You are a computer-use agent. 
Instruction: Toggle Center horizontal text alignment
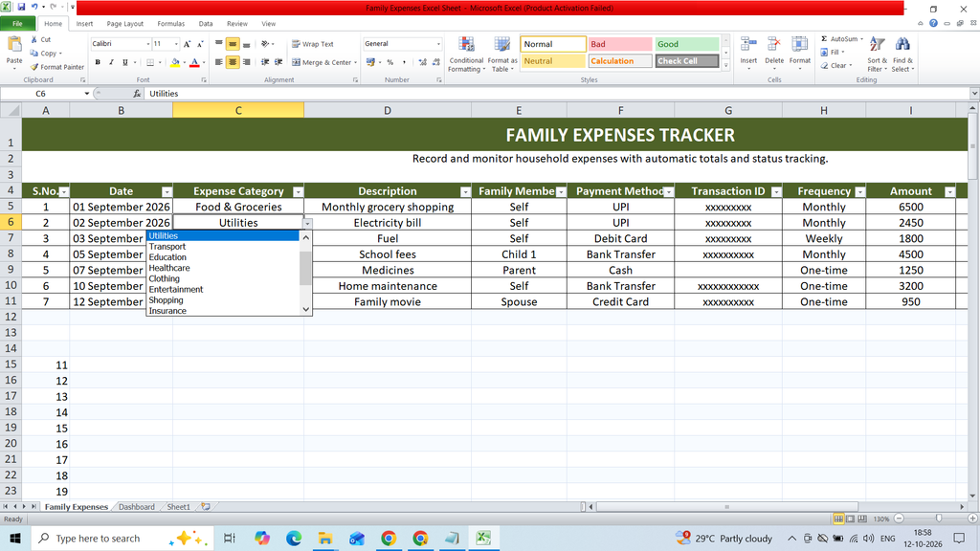click(x=233, y=62)
